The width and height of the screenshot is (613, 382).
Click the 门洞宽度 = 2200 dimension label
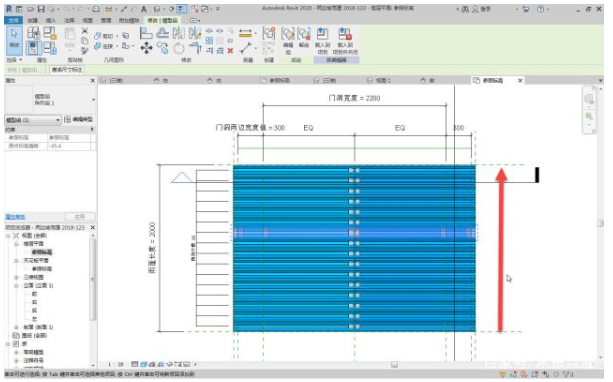tap(354, 98)
